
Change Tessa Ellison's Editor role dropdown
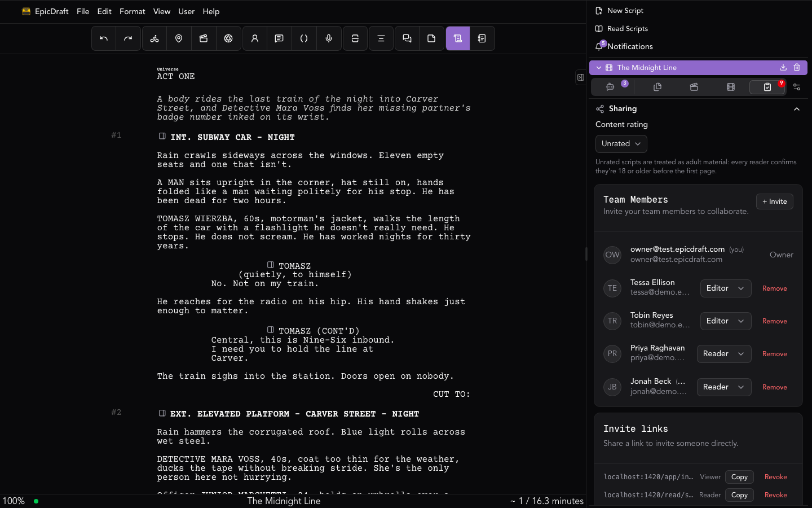coord(726,288)
